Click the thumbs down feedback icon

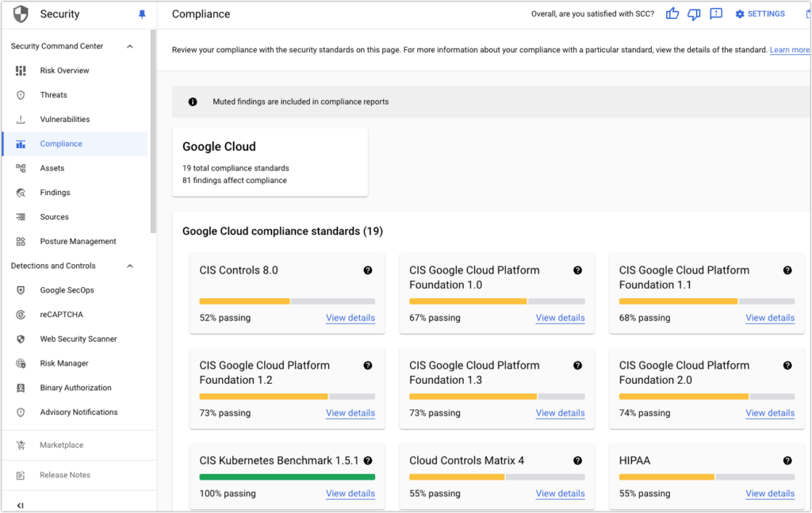coord(694,14)
